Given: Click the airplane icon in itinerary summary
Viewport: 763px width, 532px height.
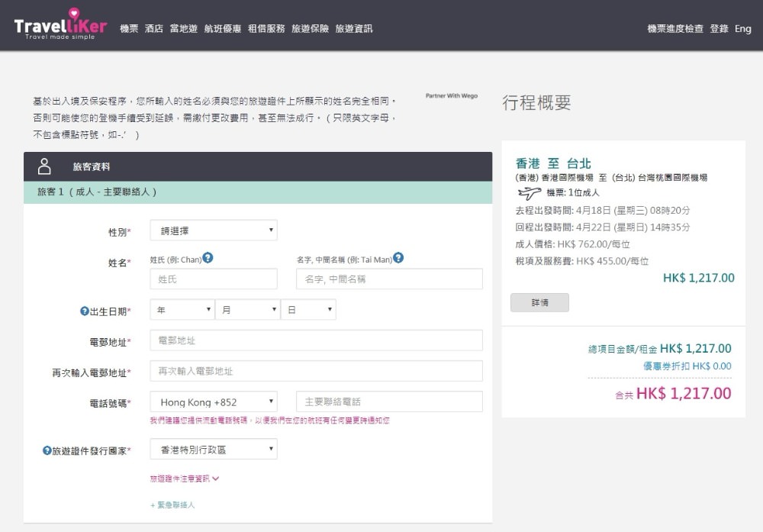Looking at the screenshot, I should click(529, 192).
